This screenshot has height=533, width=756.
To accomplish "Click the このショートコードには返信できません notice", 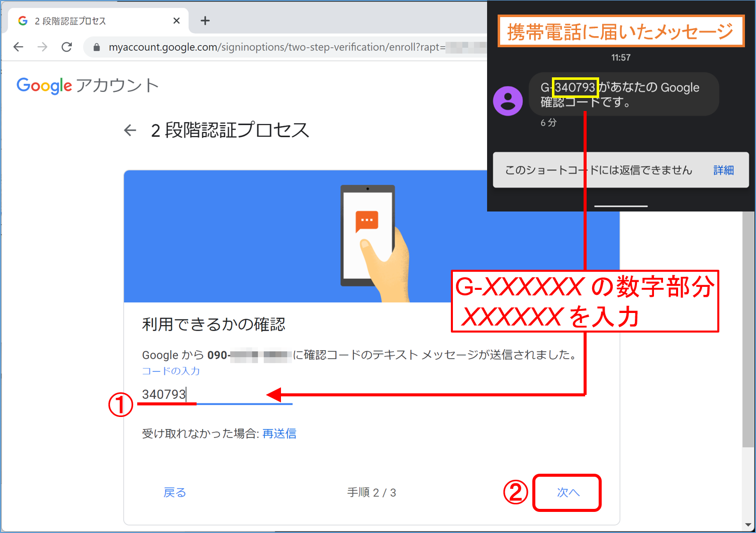I will pos(599,170).
